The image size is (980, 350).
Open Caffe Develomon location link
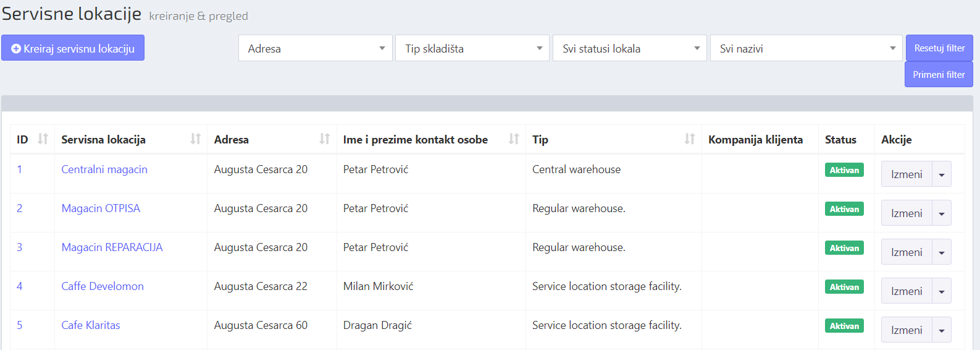103,286
